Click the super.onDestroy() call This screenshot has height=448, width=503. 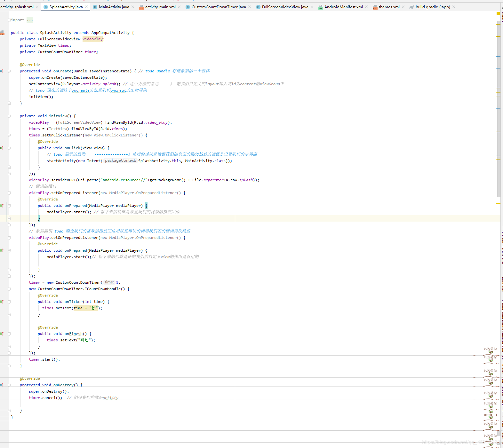49,391
